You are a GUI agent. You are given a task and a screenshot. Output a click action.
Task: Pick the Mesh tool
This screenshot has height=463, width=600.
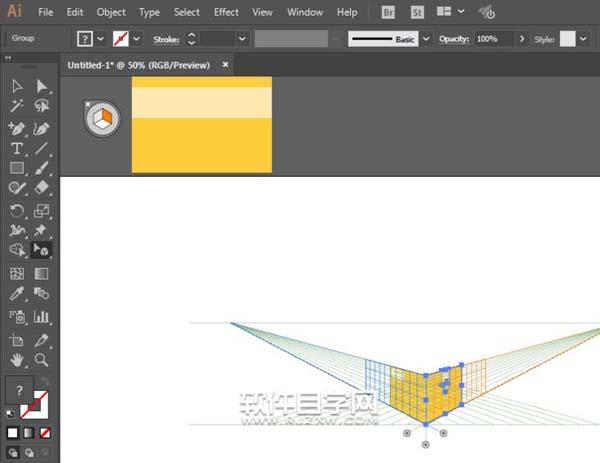pos(17,274)
